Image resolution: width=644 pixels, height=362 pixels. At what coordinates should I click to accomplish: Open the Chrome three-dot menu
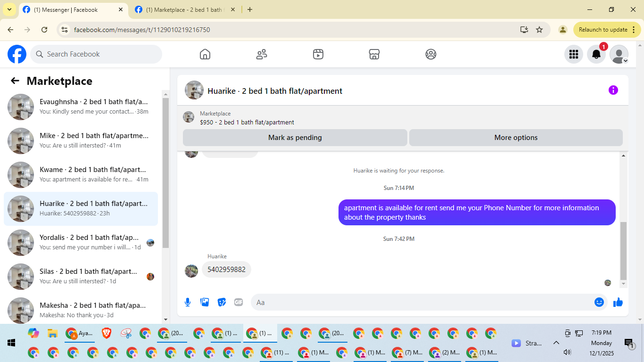click(x=634, y=30)
